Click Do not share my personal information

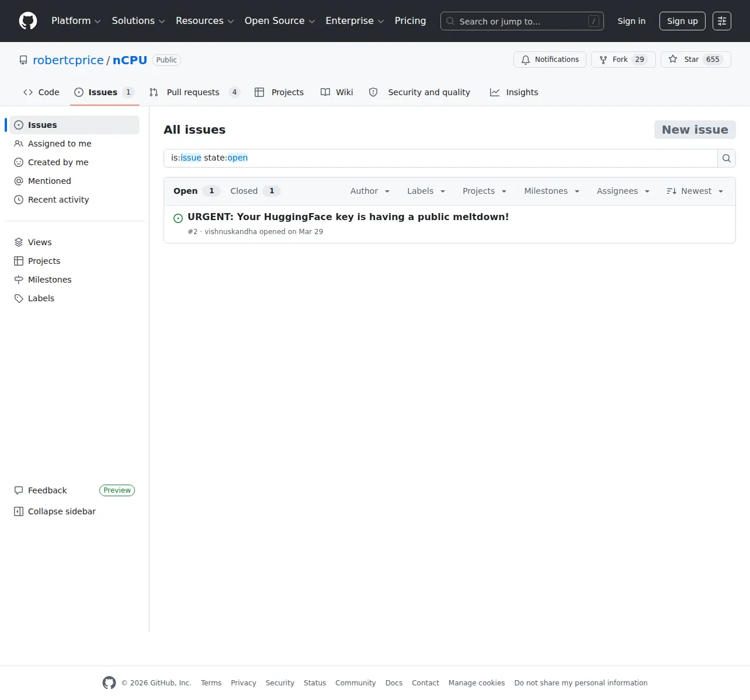point(581,683)
